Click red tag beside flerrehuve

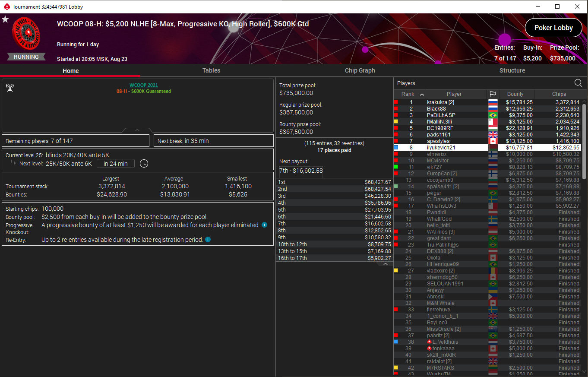tap(396, 310)
